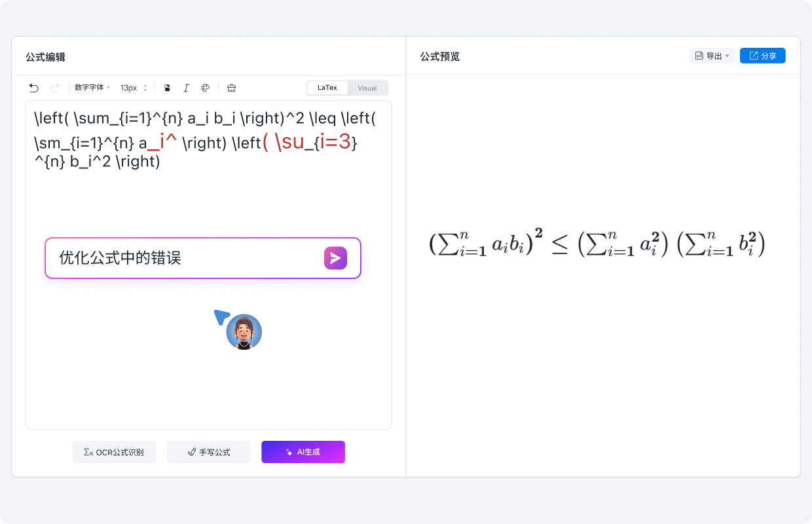Open the color palette icon
The height and width of the screenshot is (524, 812).
coord(205,88)
